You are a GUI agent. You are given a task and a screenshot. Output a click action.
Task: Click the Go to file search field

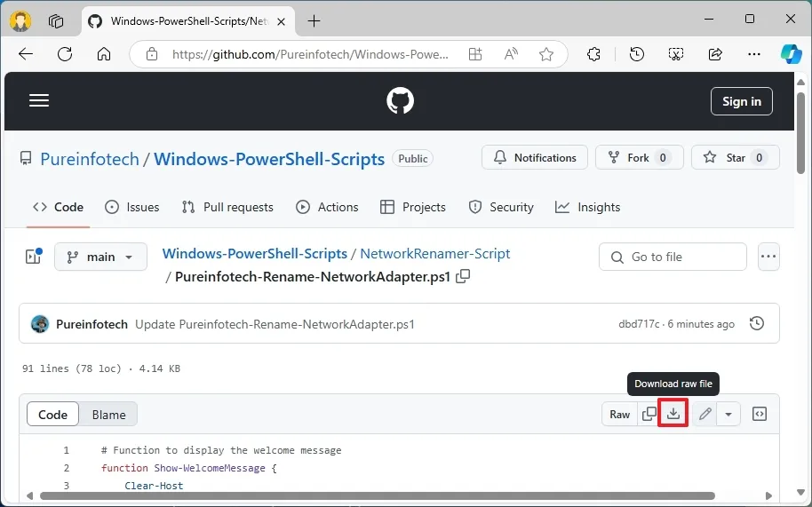[673, 257]
